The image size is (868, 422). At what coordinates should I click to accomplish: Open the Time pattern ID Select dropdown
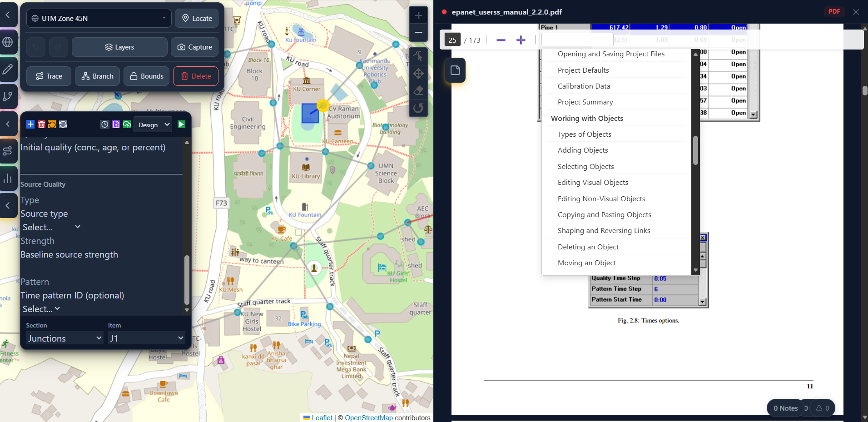tap(41, 309)
